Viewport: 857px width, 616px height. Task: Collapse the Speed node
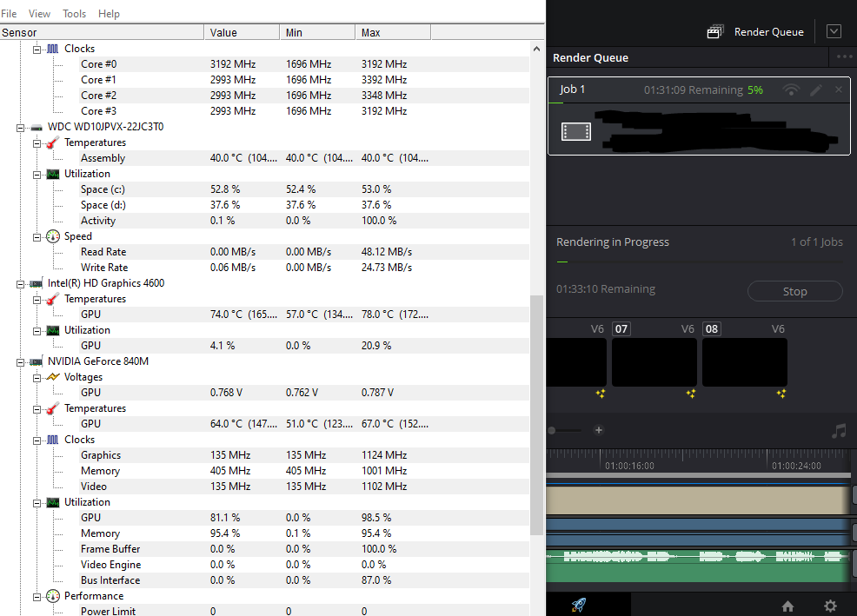tap(37, 237)
